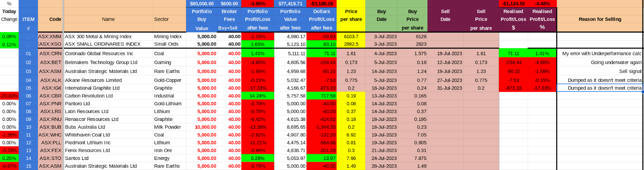
Task: Click the $77,419.71 portfolio value total
Action: point(290,4)
